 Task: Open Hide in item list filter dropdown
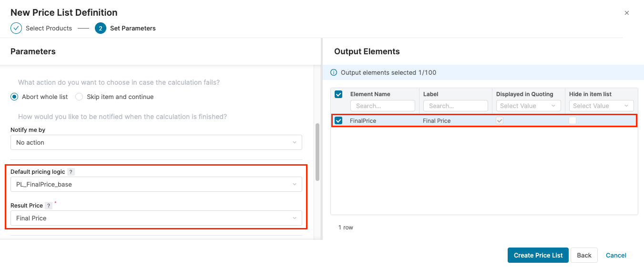tap(601, 106)
